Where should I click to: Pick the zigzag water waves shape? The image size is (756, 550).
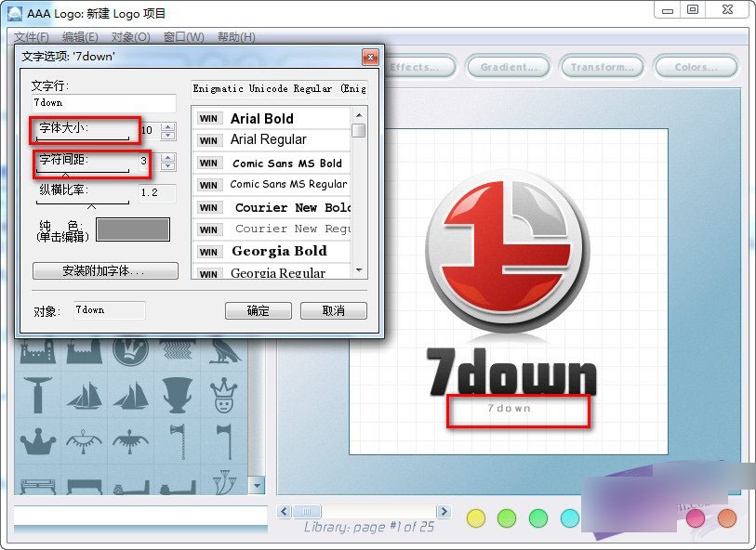[177, 349]
